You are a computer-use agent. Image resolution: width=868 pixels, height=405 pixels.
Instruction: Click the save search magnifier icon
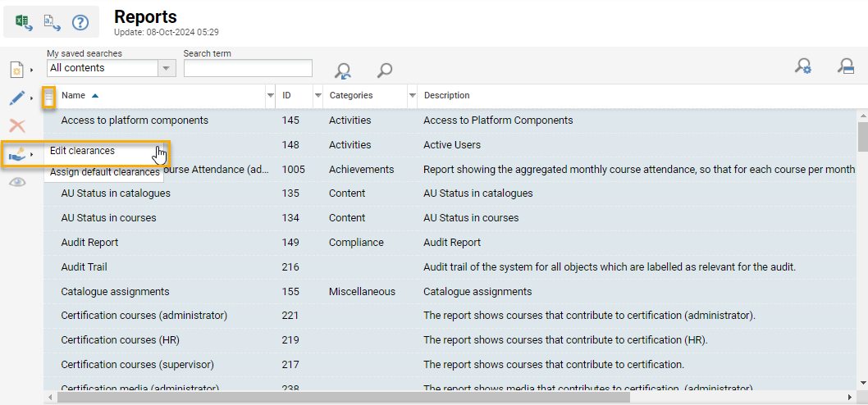coord(846,67)
